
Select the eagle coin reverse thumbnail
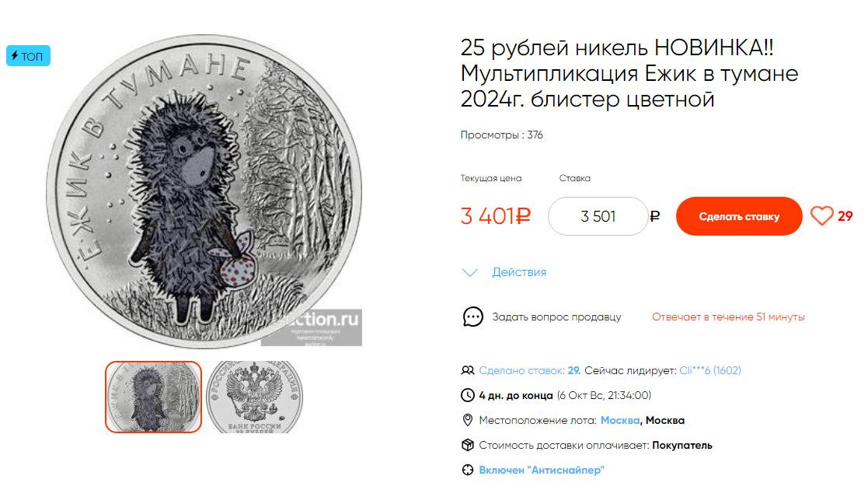click(255, 397)
